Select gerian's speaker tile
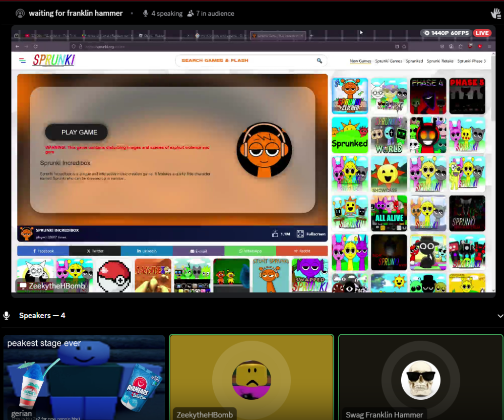This screenshot has width=504, height=420. click(84, 377)
